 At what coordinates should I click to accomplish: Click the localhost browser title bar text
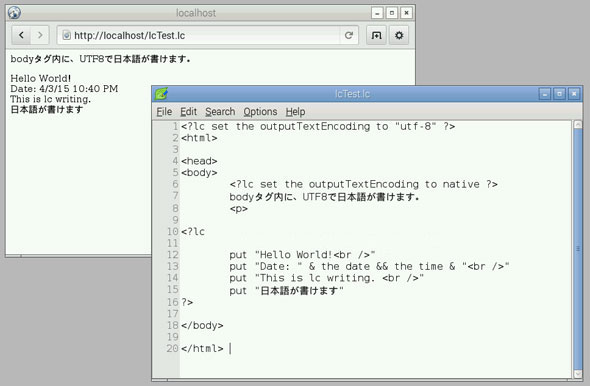[x=196, y=13]
